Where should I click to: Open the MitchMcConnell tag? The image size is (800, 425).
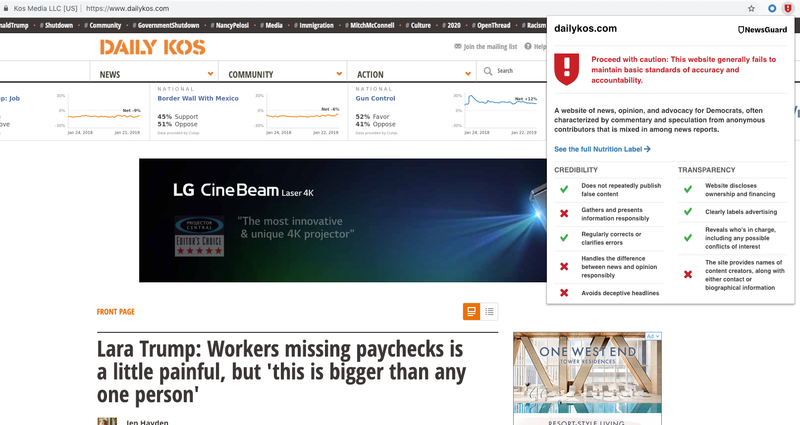pos(370,25)
